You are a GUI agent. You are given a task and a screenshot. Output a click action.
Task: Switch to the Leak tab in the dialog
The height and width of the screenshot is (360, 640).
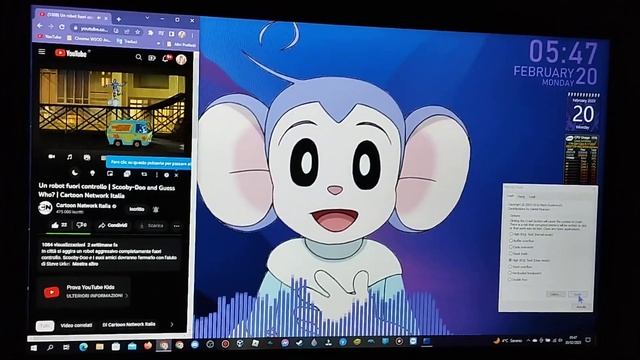[x=532, y=196]
